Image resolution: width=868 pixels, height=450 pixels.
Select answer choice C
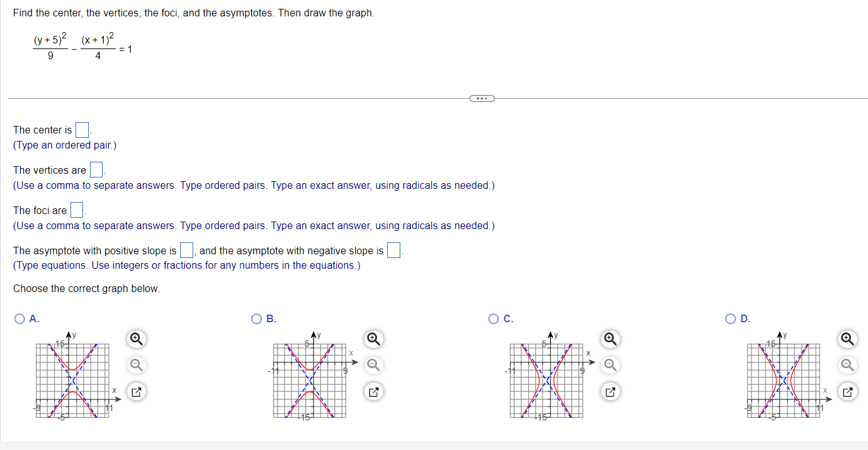[493, 319]
